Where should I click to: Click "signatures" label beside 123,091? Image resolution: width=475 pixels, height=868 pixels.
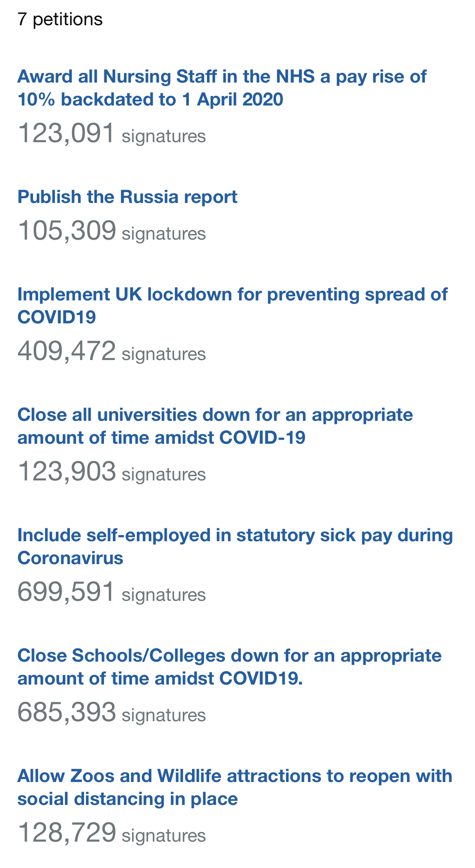tap(164, 136)
